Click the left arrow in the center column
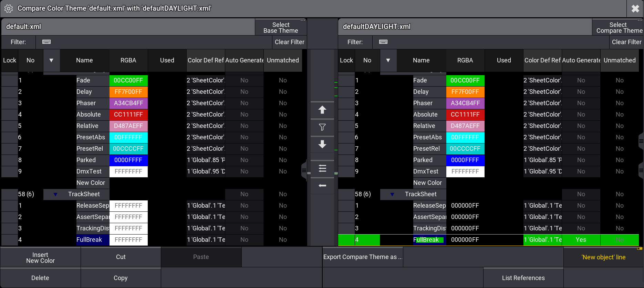The width and height of the screenshot is (644, 288). (x=322, y=186)
